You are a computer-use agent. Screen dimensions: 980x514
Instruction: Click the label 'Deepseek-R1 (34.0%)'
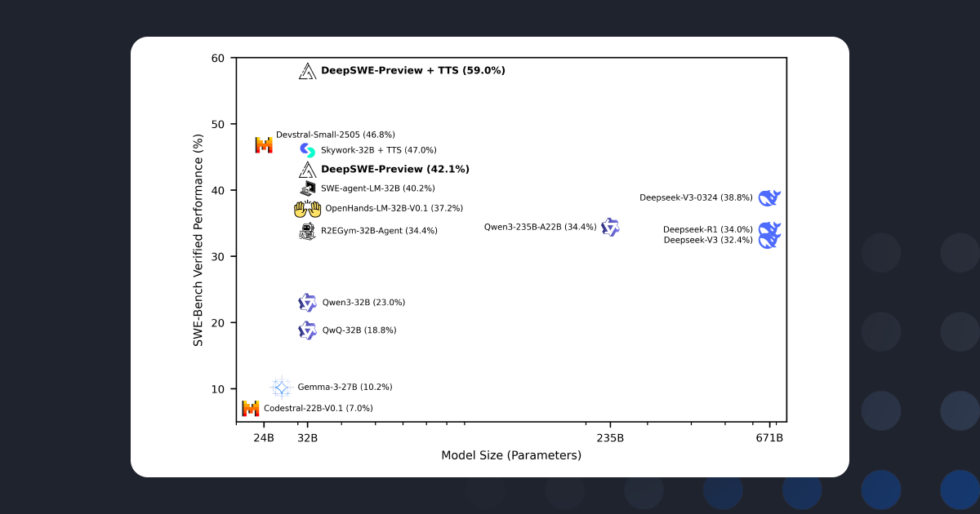(x=708, y=229)
